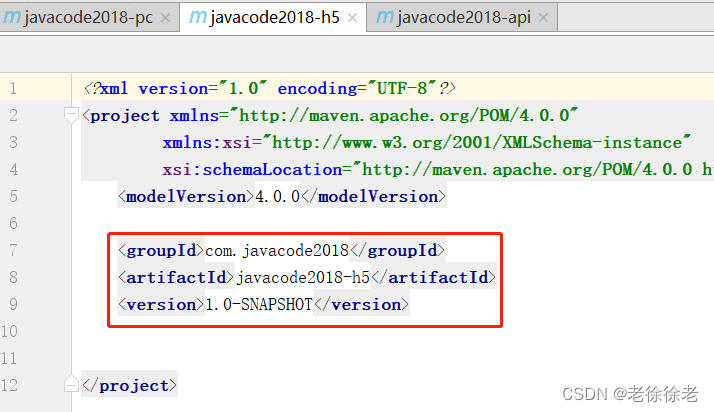This screenshot has width=714, height=412.
Task: Click line number 10 in the gutter
Action: coord(9,331)
